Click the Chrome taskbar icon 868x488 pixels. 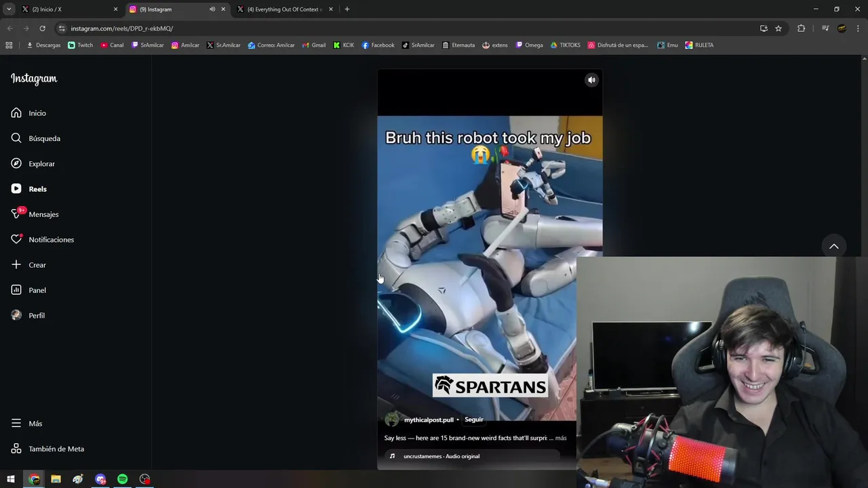pyautogui.click(x=35, y=479)
